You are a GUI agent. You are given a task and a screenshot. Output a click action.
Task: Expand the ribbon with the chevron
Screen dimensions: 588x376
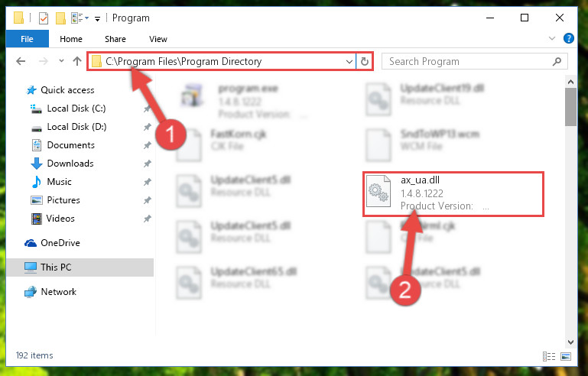[x=551, y=38]
